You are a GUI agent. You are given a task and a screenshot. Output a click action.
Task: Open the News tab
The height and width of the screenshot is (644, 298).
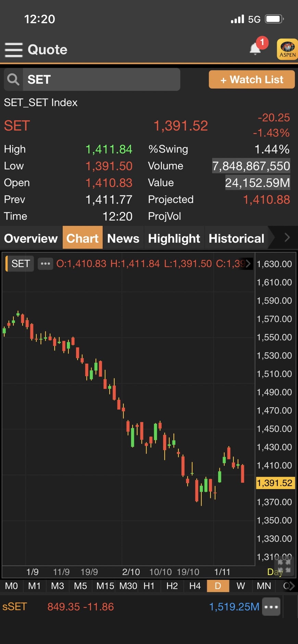(123, 238)
